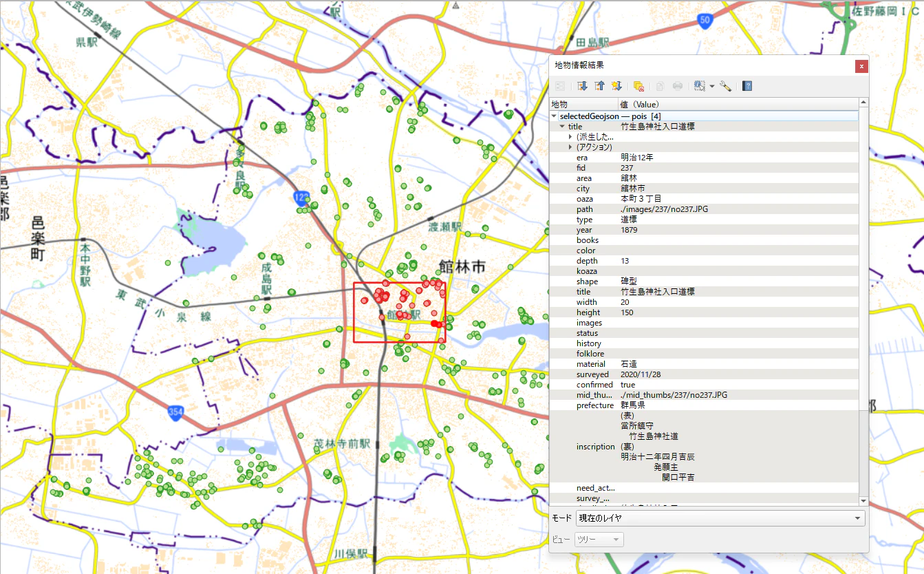Print the identify response
The width and height of the screenshot is (924, 574).
[x=678, y=86]
